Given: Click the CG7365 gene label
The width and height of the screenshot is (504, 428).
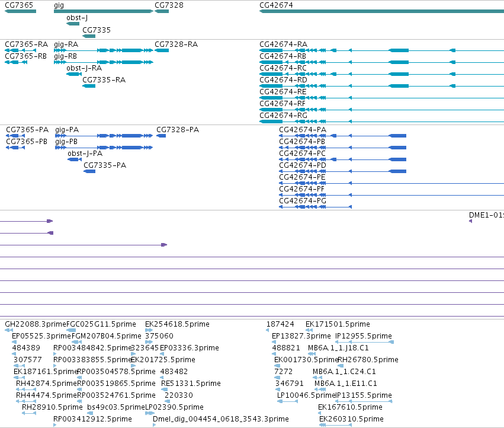Looking at the screenshot, I should (19, 5).
